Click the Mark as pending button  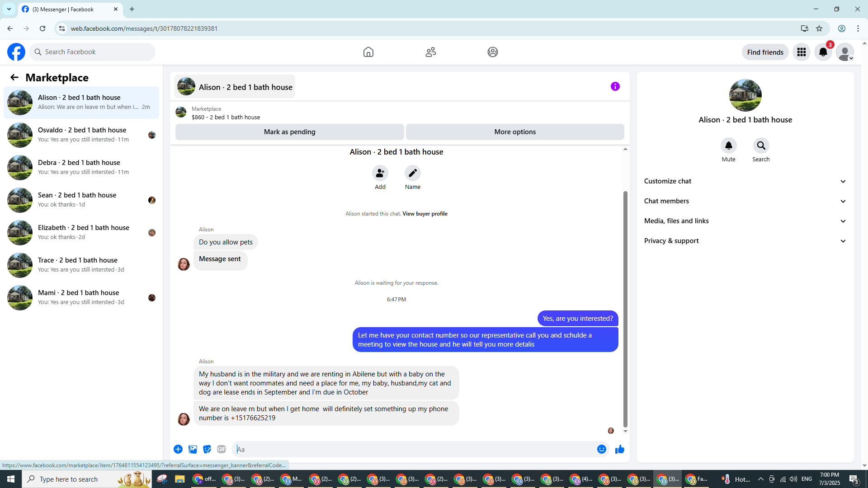[289, 132]
